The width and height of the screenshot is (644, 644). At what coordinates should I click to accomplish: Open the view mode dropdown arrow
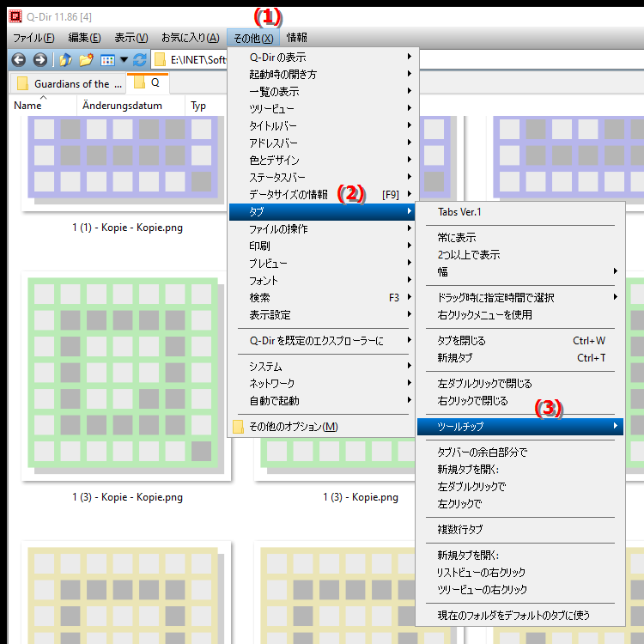pyautogui.click(x=124, y=60)
